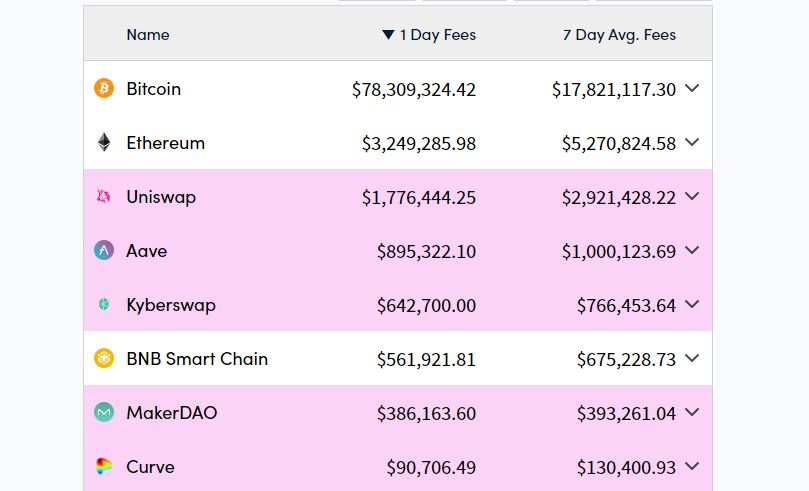Click Bitcoin's 7 day average fees value
Viewport: 809px width, 491px height.
614,89
